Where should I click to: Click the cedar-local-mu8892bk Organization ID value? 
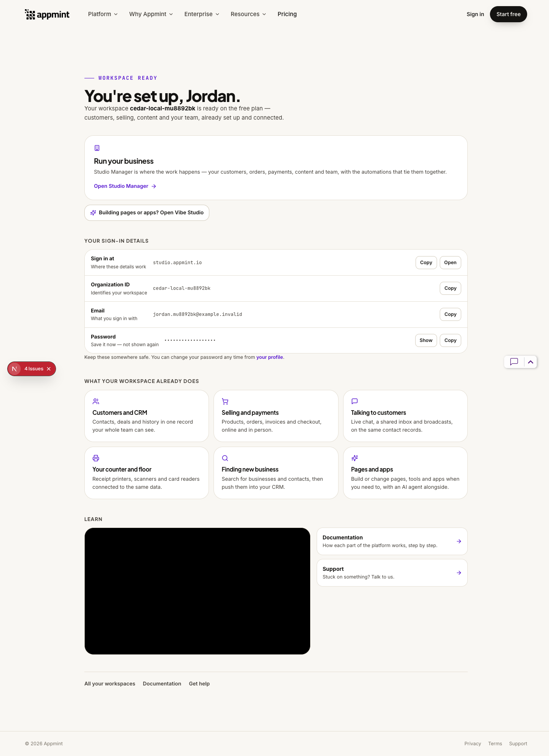coord(182,288)
